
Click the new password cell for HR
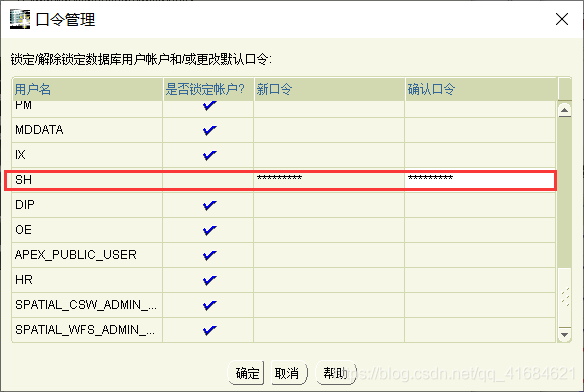point(329,280)
